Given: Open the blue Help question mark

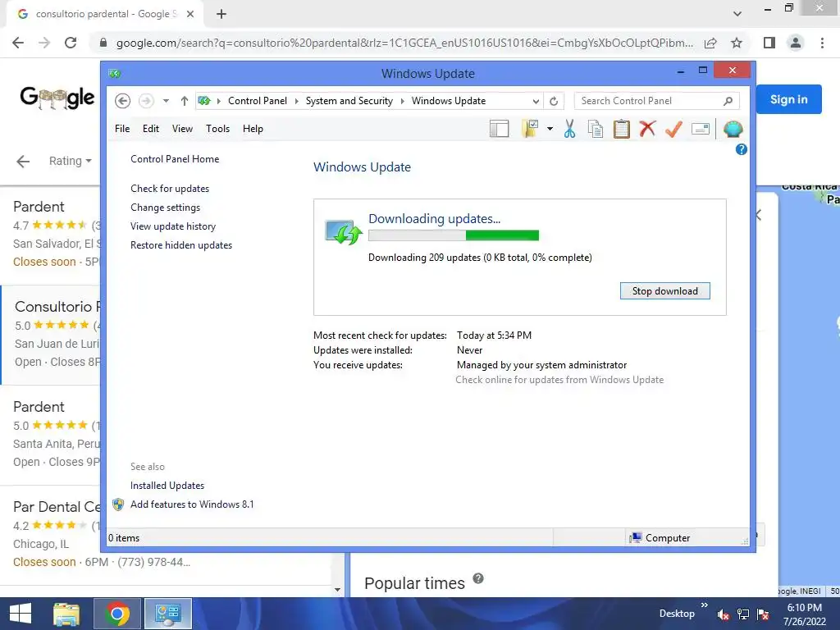Looking at the screenshot, I should click(x=742, y=149).
